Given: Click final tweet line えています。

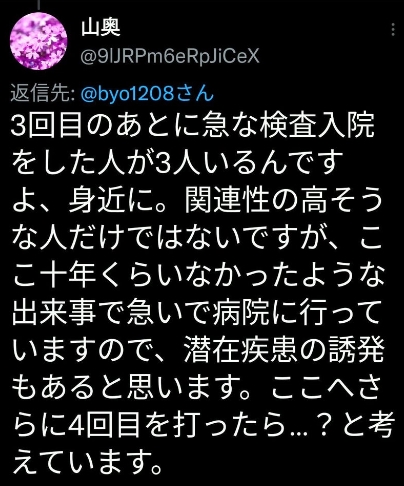Looking at the screenshot, I should point(88,463).
